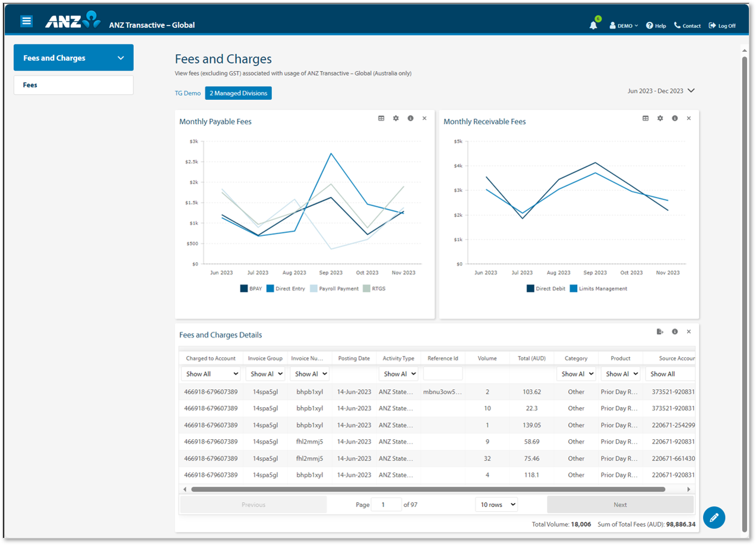The width and height of the screenshot is (756, 545).
Task: Open settings gear on Monthly Payable Fees chart
Action: (396, 118)
